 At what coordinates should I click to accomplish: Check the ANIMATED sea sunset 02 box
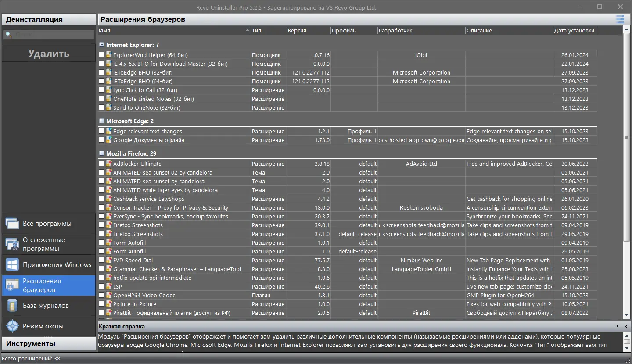click(x=102, y=172)
